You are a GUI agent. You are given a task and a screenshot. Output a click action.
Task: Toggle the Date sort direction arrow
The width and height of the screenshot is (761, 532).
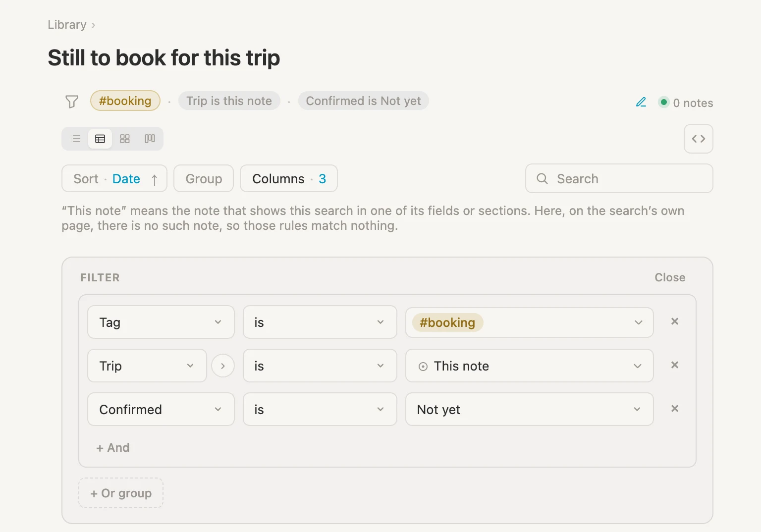(x=155, y=179)
